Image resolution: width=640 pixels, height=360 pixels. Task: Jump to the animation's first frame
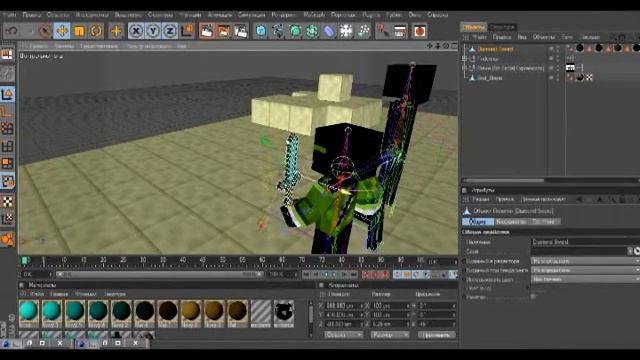305,275
